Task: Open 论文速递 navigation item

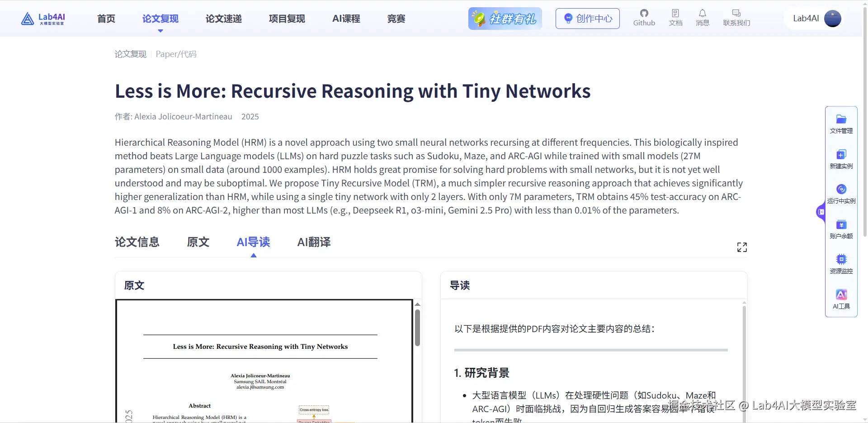Action: (x=224, y=19)
